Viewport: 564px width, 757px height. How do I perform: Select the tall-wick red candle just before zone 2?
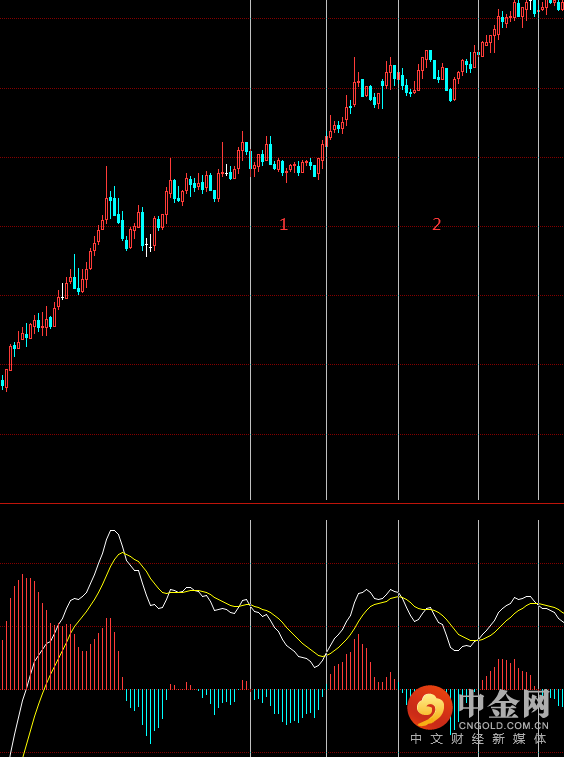(x=354, y=82)
